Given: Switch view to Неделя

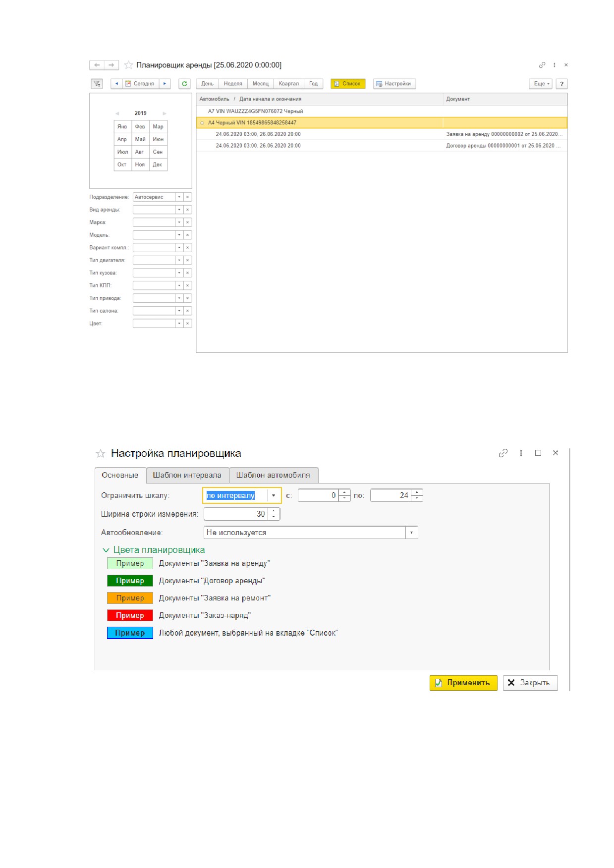Looking at the screenshot, I should pos(233,84).
